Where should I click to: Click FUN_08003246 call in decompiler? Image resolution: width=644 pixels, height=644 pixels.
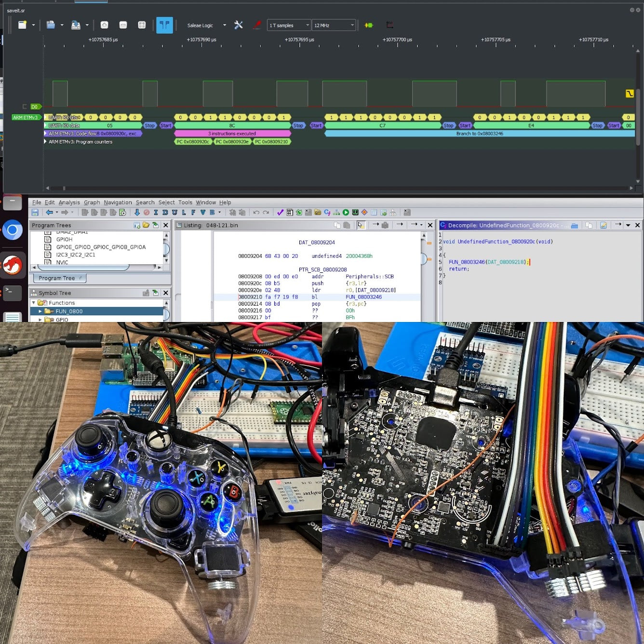(467, 262)
